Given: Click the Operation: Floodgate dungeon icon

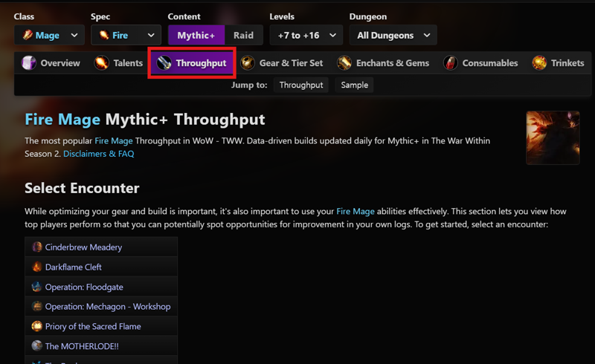Looking at the screenshot, I should pyautogui.click(x=36, y=287).
